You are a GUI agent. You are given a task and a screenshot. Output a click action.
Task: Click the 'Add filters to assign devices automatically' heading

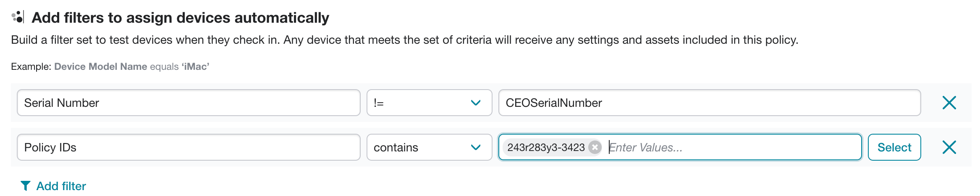tap(180, 18)
